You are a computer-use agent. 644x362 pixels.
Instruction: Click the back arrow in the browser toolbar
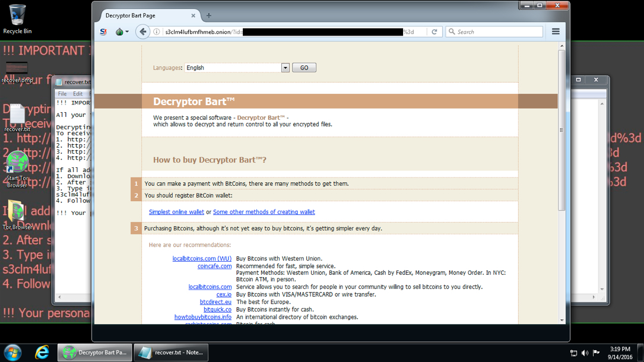pyautogui.click(x=142, y=32)
